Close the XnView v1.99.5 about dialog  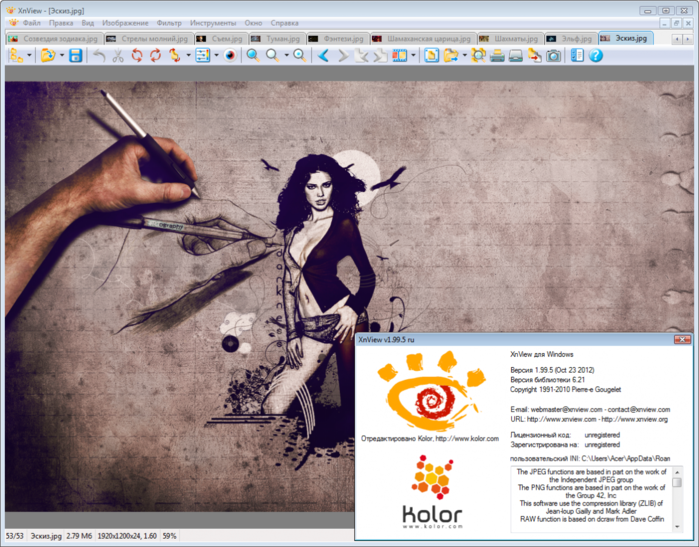[x=682, y=340]
